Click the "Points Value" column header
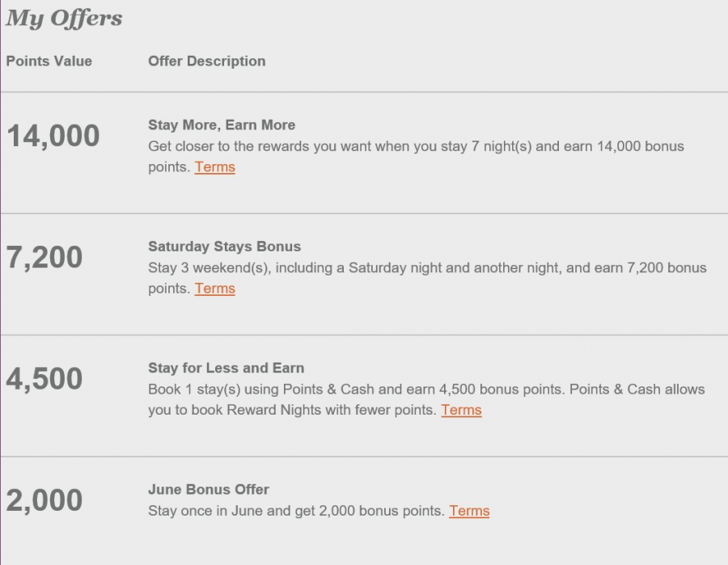Image resolution: width=728 pixels, height=565 pixels. pyautogui.click(x=49, y=61)
